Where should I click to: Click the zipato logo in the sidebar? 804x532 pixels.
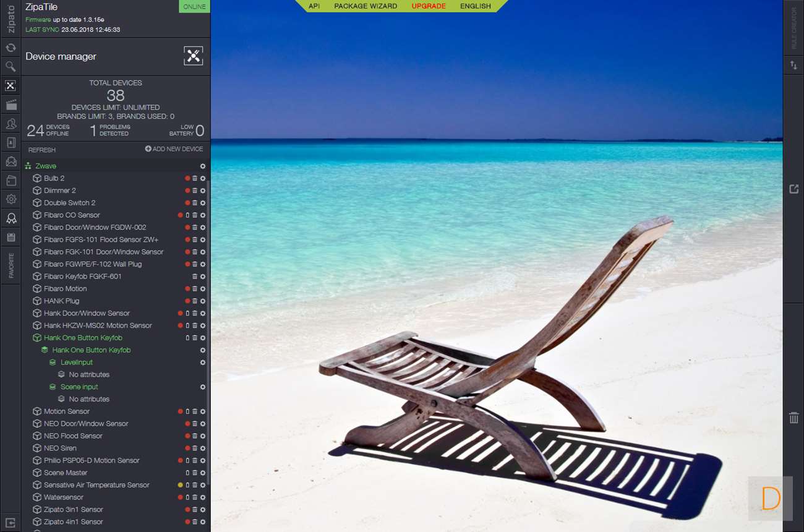tap(11, 19)
